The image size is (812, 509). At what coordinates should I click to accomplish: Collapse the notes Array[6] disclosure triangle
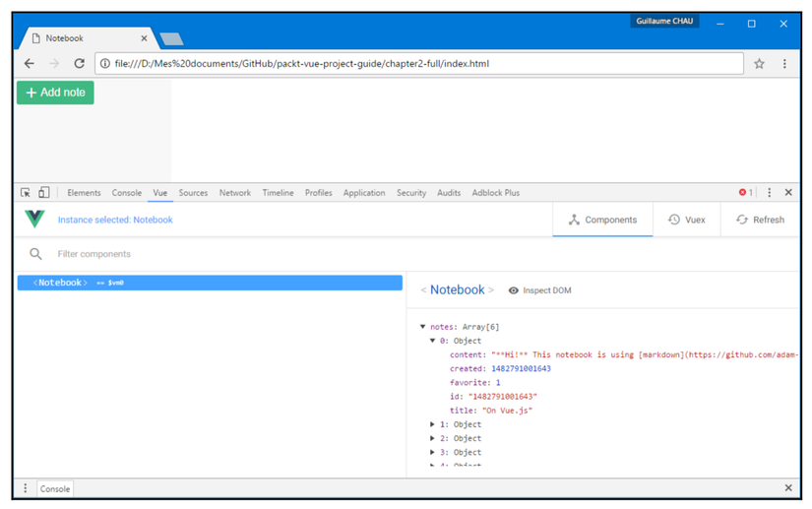[x=423, y=327]
